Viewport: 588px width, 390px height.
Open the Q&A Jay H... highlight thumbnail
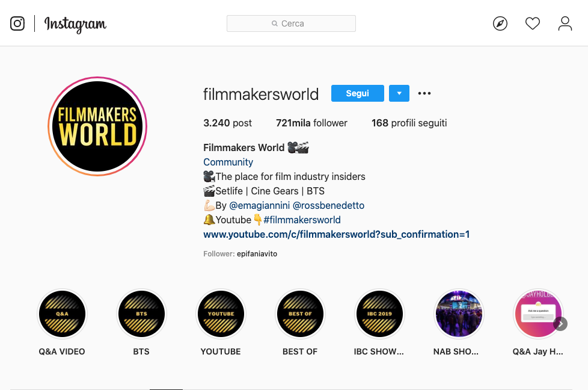click(x=537, y=314)
